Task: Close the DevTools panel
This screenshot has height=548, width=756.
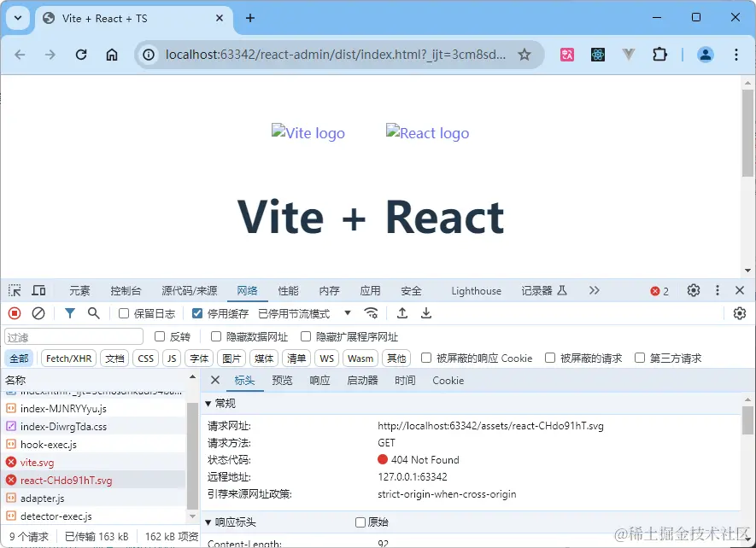Action: coord(740,290)
